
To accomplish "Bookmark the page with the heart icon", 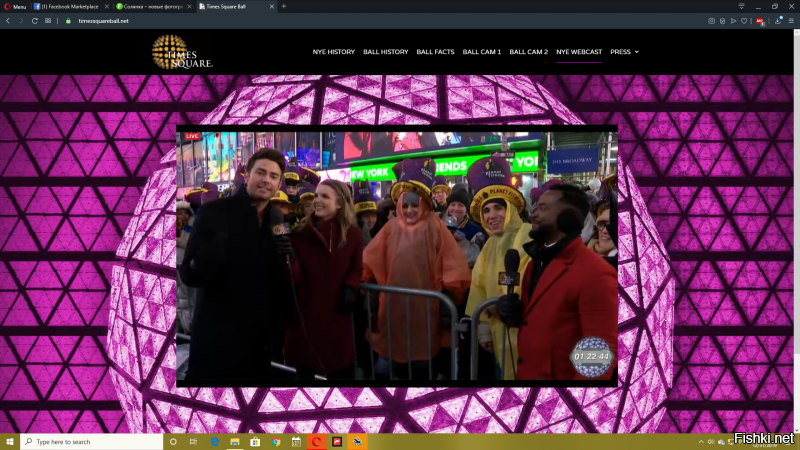I will 744,21.
